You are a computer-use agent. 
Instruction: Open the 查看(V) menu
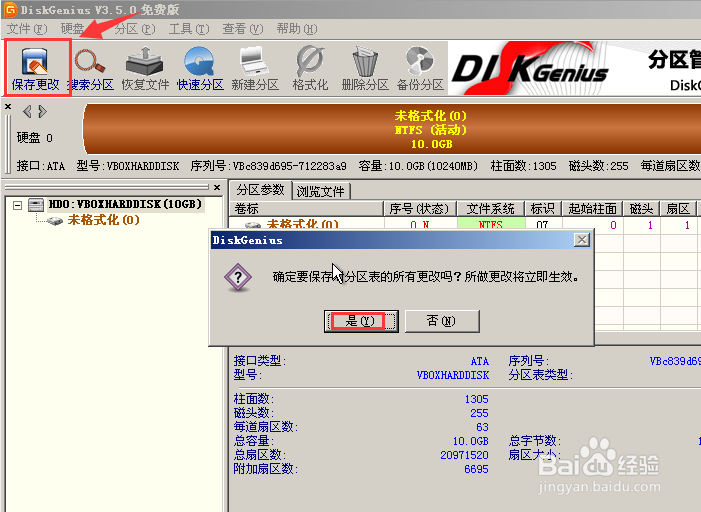243,29
